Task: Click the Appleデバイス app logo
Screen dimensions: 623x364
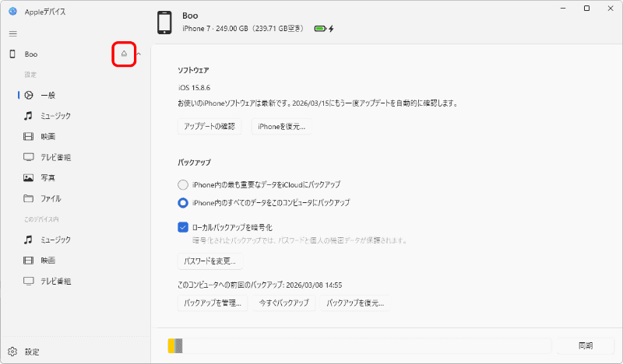Action: pyautogui.click(x=12, y=12)
